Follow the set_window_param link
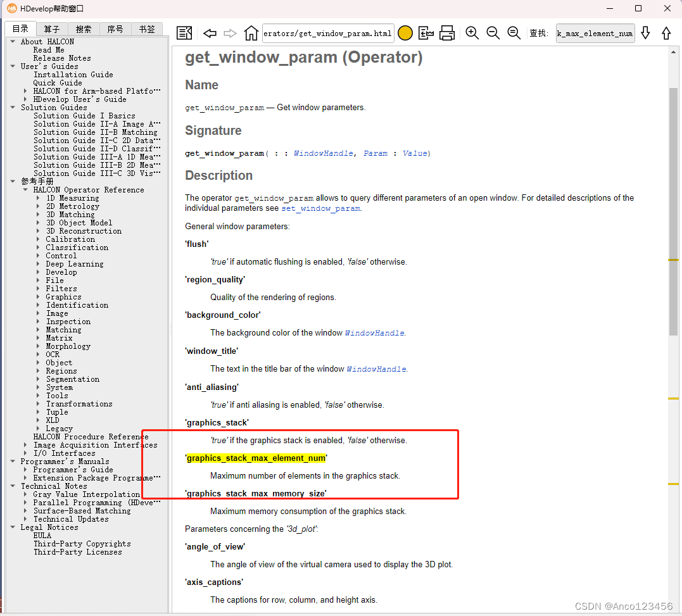Screen dimensions: 682x616 pyautogui.click(x=321, y=208)
